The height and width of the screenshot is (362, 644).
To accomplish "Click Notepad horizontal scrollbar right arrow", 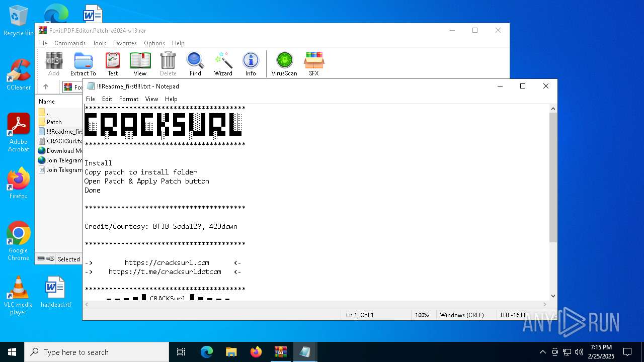I will (x=544, y=304).
